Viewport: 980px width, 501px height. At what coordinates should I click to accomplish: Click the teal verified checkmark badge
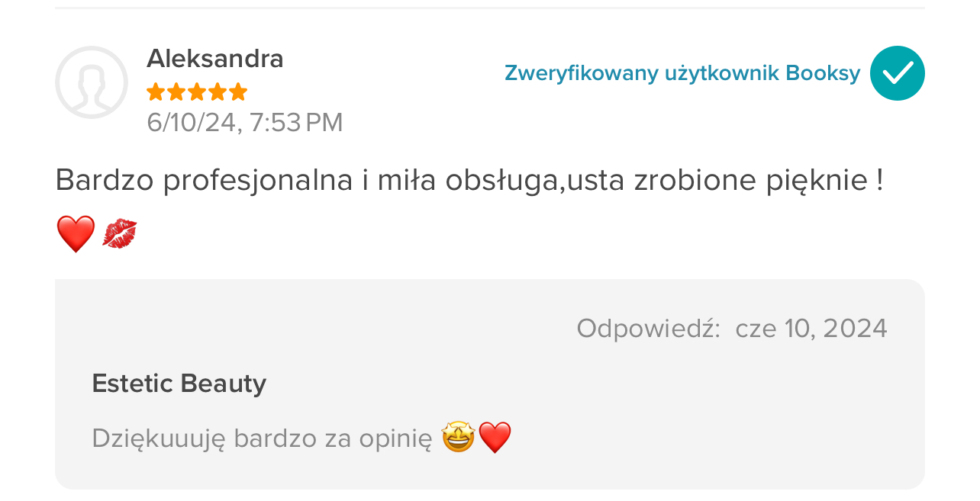[x=897, y=73]
